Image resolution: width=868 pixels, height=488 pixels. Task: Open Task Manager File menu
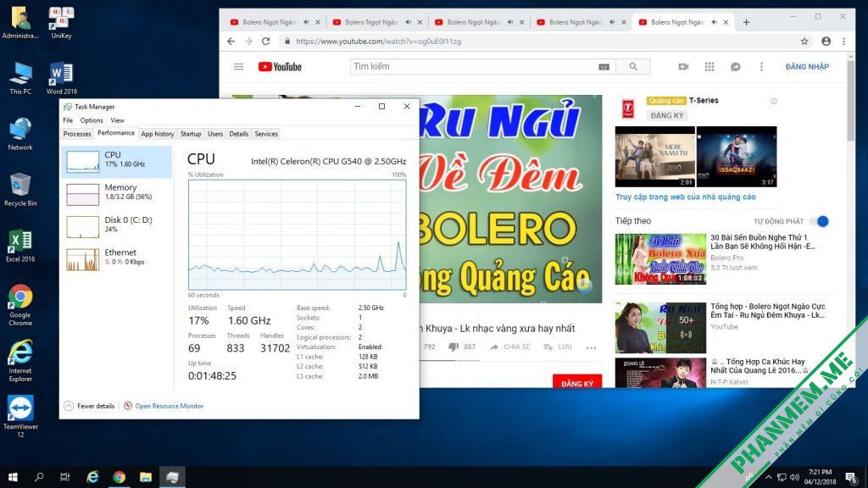pos(68,120)
